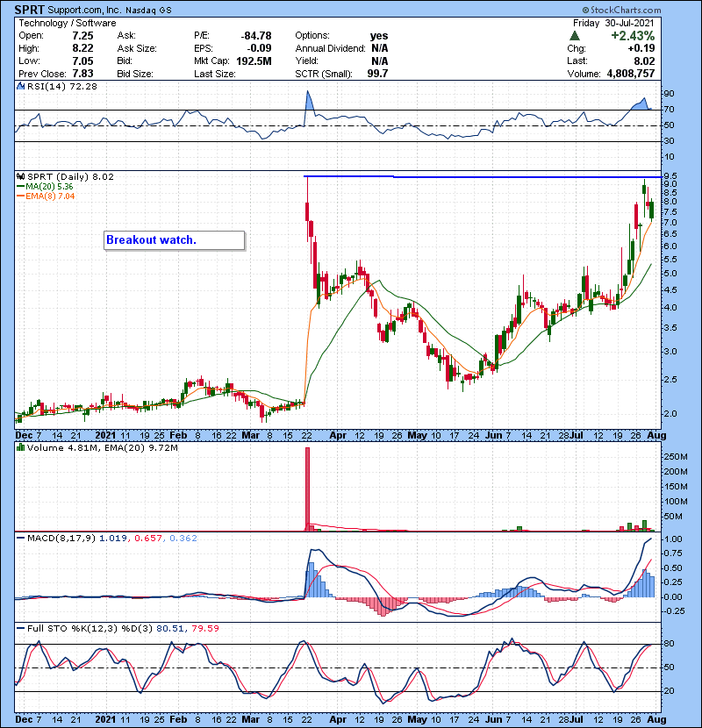Click the SCTR (Small) value 99.7
Viewport: 702px width, 728px height.
click(x=377, y=74)
